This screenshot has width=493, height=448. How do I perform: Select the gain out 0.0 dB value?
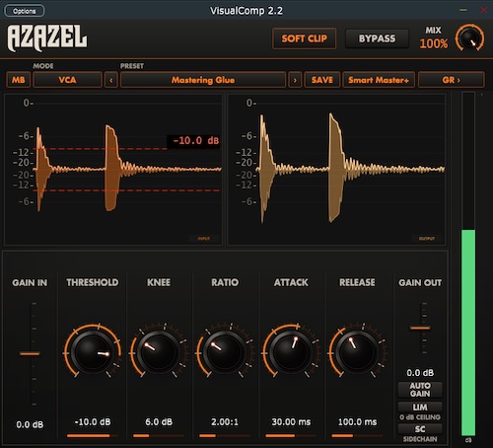[420, 373]
